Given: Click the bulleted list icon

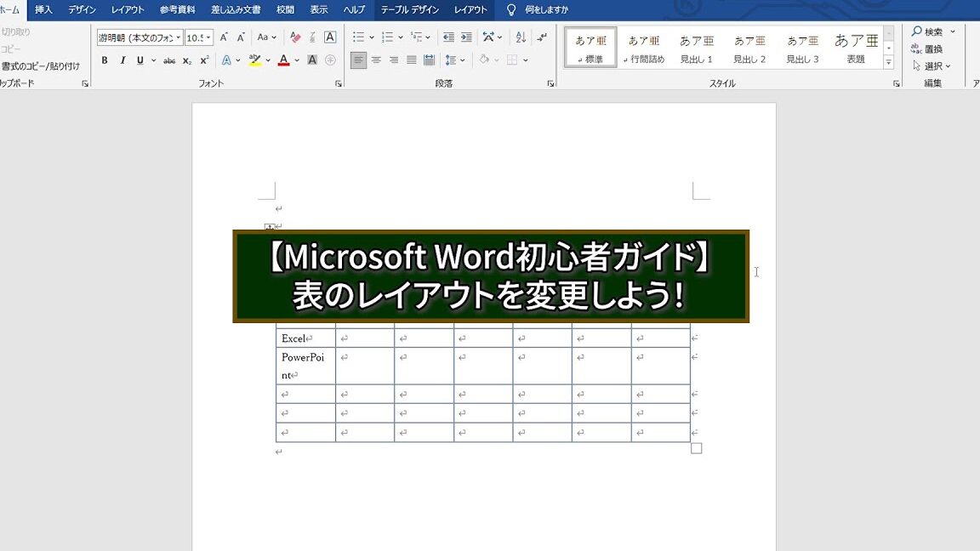Looking at the screenshot, I should (x=358, y=37).
